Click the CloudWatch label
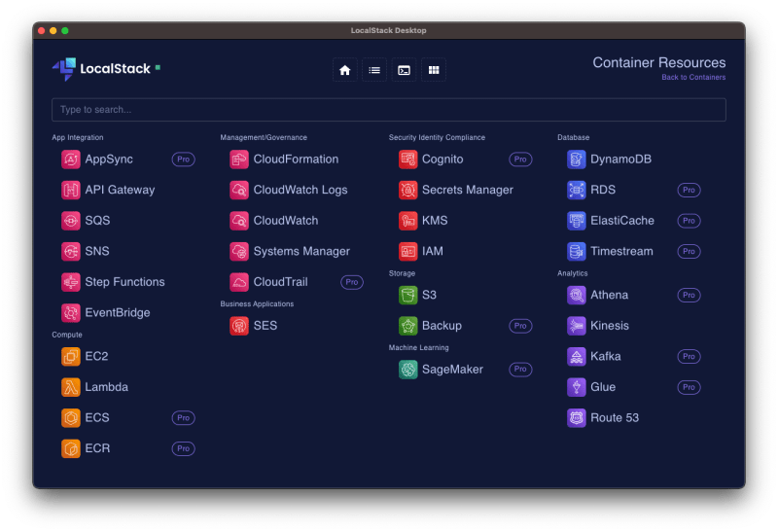The image size is (778, 532). 286,221
